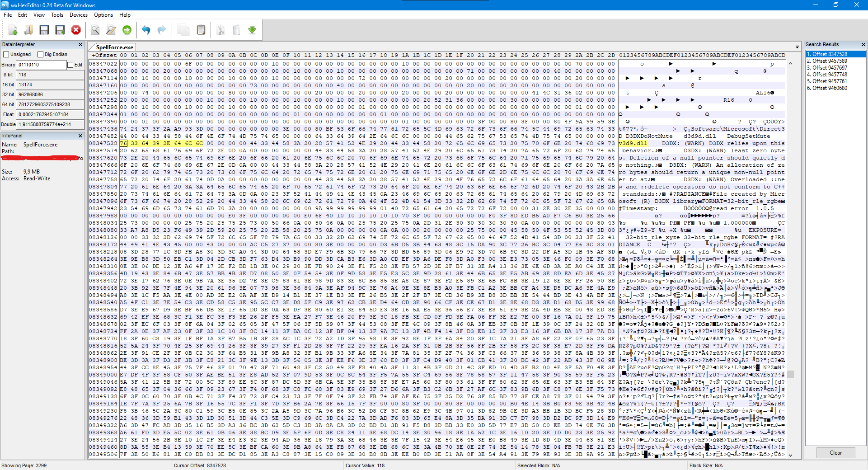Open Find with the magnifier icon

click(x=95, y=30)
